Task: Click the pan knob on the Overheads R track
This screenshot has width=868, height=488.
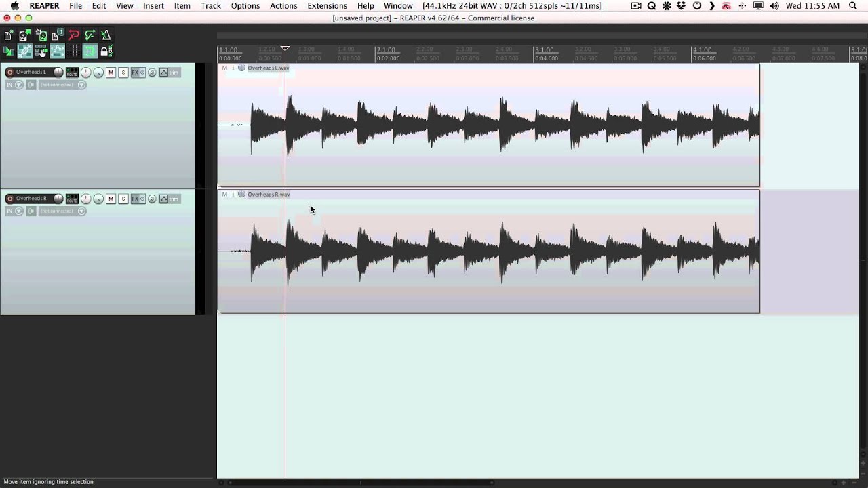Action: 86,199
